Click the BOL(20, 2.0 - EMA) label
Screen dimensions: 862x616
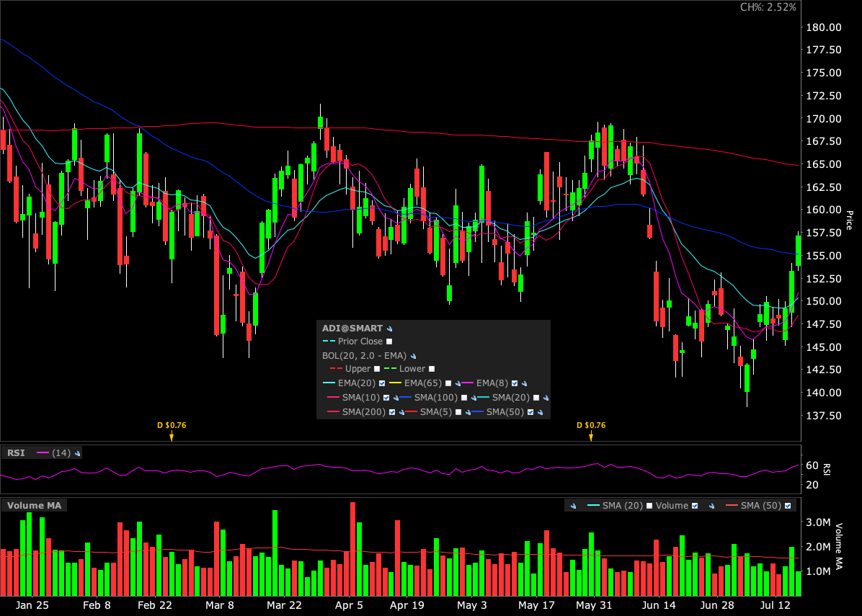click(x=365, y=355)
